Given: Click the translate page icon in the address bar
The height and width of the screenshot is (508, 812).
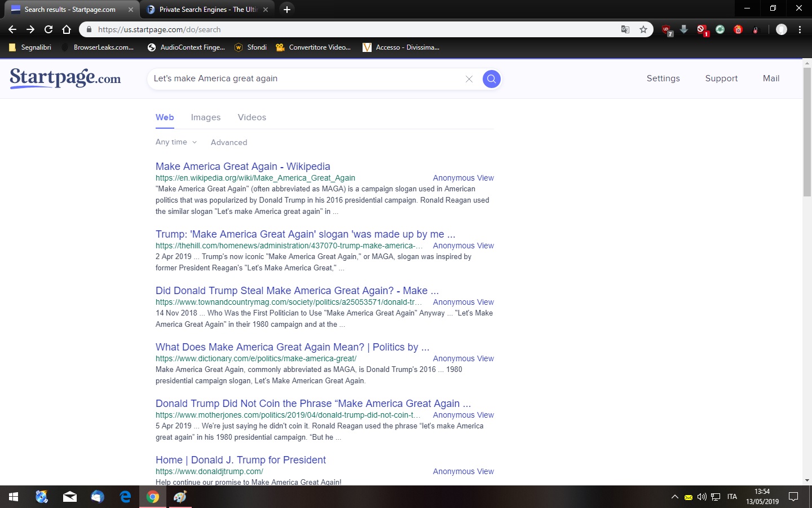Looking at the screenshot, I should pos(625,29).
